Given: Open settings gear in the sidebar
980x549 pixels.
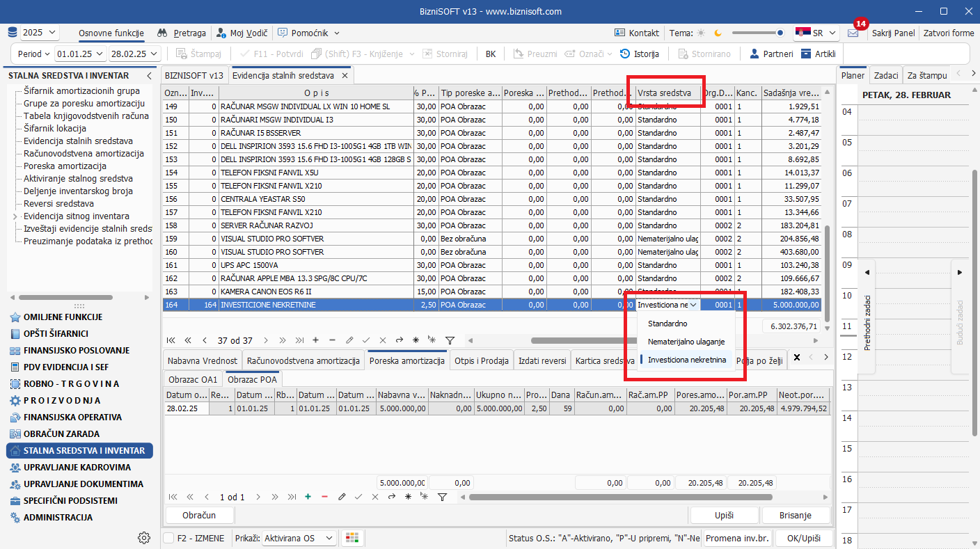Looking at the screenshot, I should [144, 537].
